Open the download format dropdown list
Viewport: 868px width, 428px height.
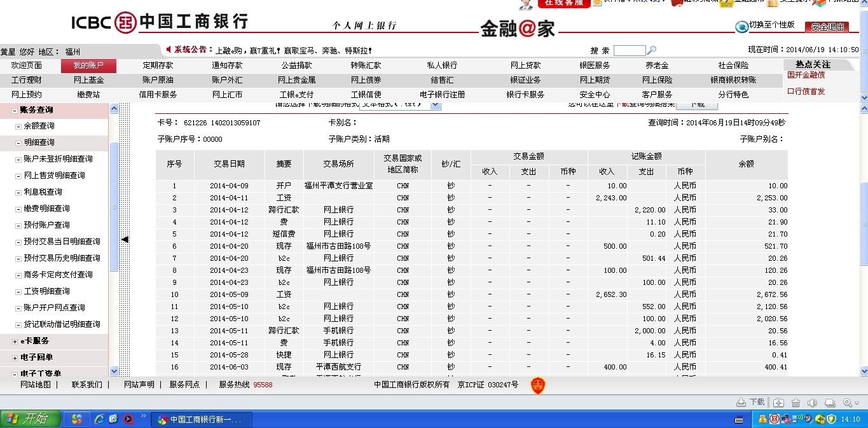[435, 105]
